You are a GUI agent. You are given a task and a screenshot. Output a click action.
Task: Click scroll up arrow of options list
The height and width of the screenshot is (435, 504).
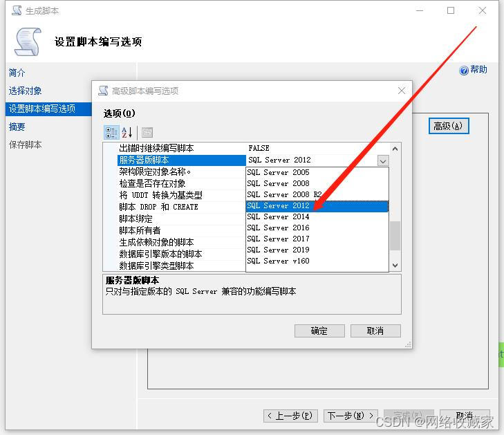395,149
